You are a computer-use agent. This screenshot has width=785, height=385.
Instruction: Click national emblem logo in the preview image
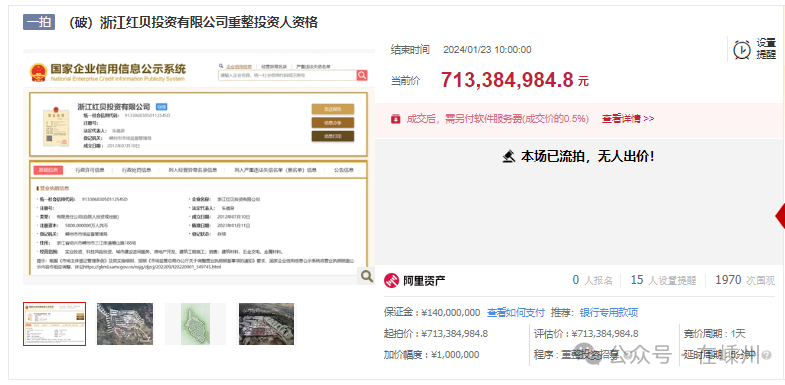38,73
